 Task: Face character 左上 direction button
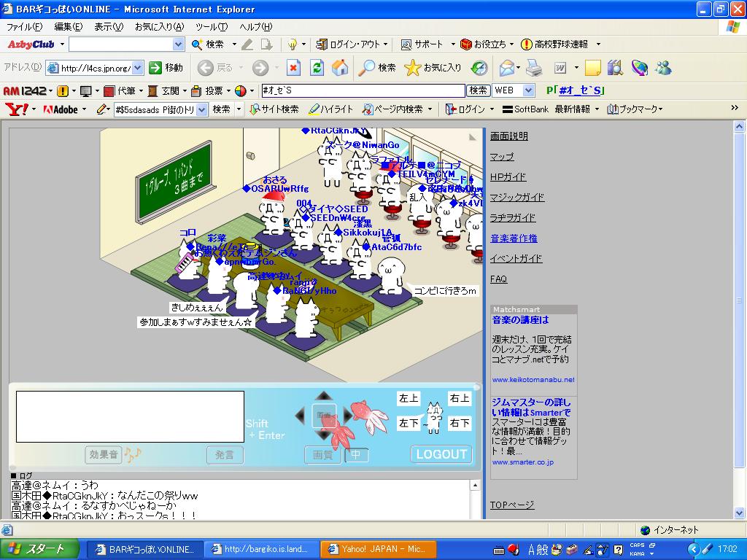[409, 398]
